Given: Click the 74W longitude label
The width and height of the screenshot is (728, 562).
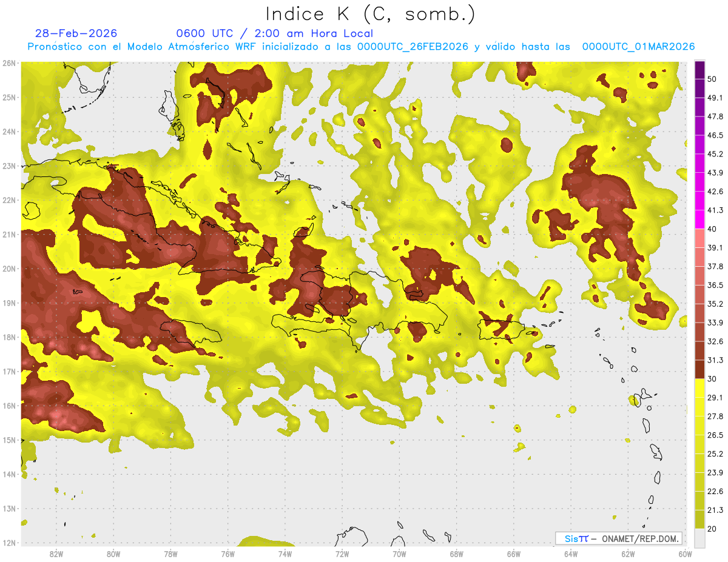Looking at the screenshot, I should (x=285, y=554).
